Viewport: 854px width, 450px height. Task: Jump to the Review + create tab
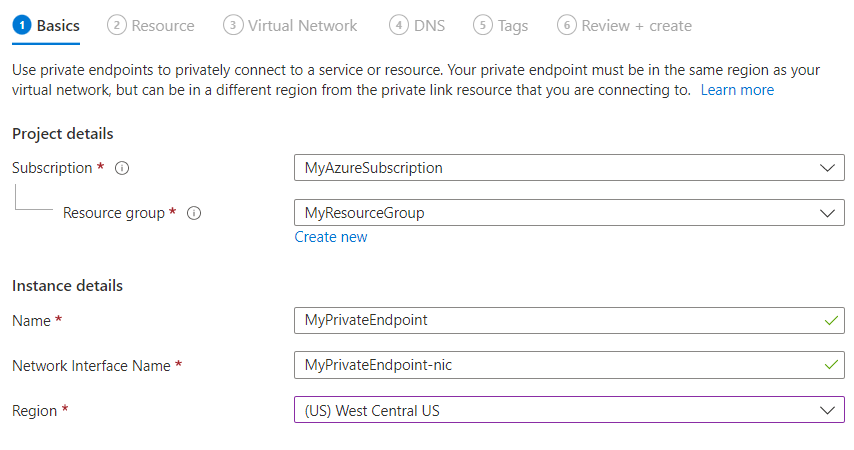click(635, 26)
